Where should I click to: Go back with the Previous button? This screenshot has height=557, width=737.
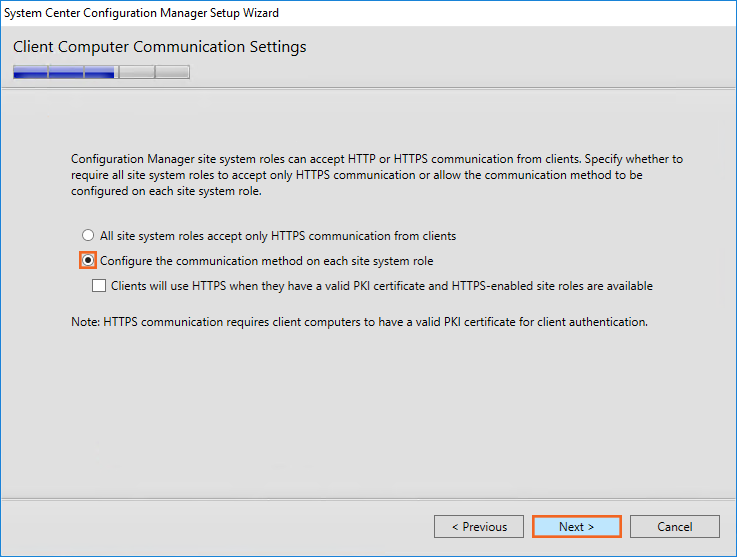coord(479,527)
